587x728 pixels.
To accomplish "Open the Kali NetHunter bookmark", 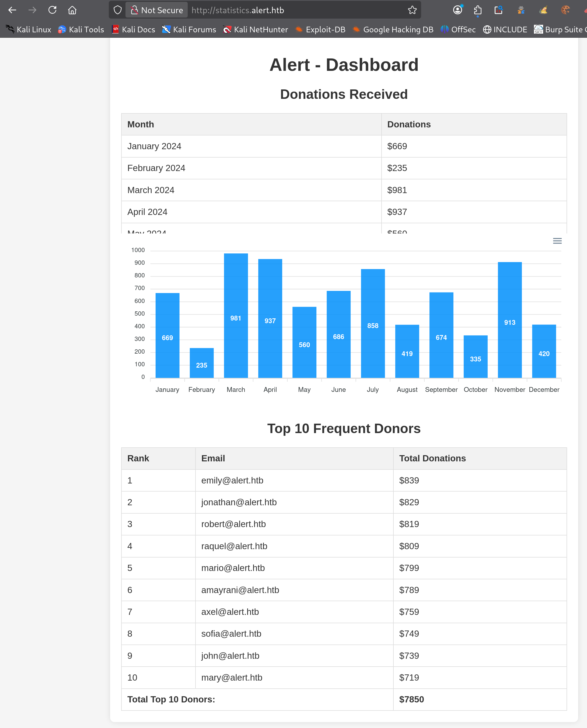I will click(x=255, y=29).
